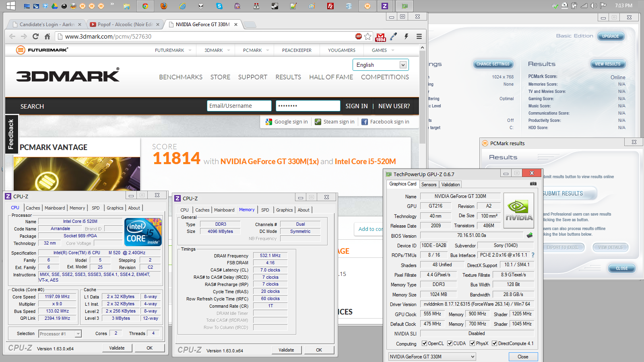This screenshot has height=362, width=644.
Task: Open Skype from the taskbar
Action: point(219,6)
